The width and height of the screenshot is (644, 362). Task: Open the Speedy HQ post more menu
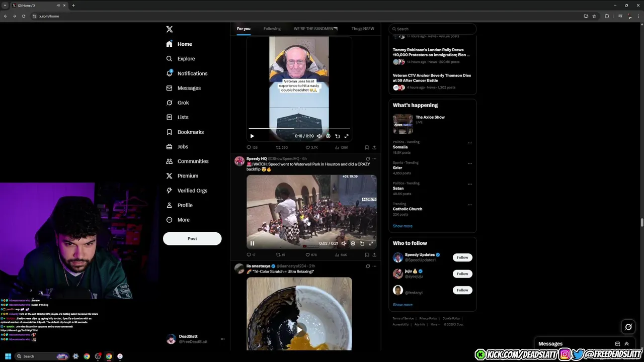374,159
